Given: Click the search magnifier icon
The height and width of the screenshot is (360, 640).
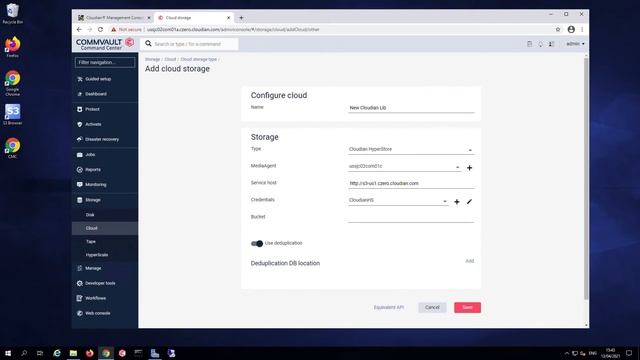Looking at the screenshot, I should pos(148,44).
